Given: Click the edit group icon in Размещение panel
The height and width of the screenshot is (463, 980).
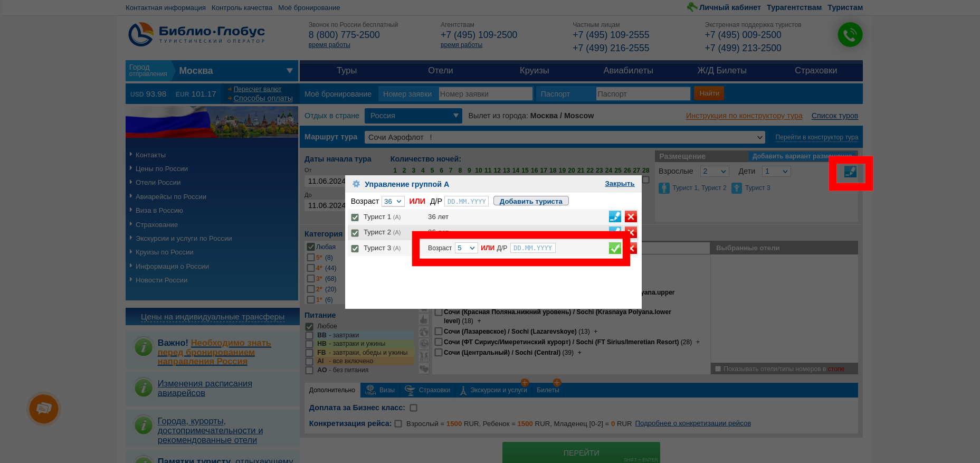Looking at the screenshot, I should (x=850, y=172).
